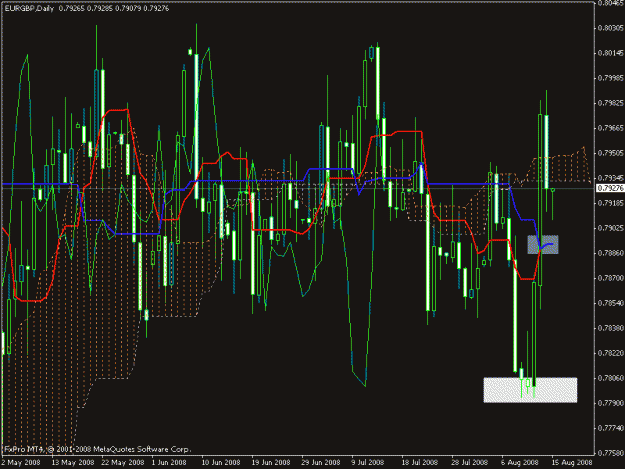This screenshot has height=469, width=625.
Task: Click the 0.78060 price axis label
Action: point(610,378)
